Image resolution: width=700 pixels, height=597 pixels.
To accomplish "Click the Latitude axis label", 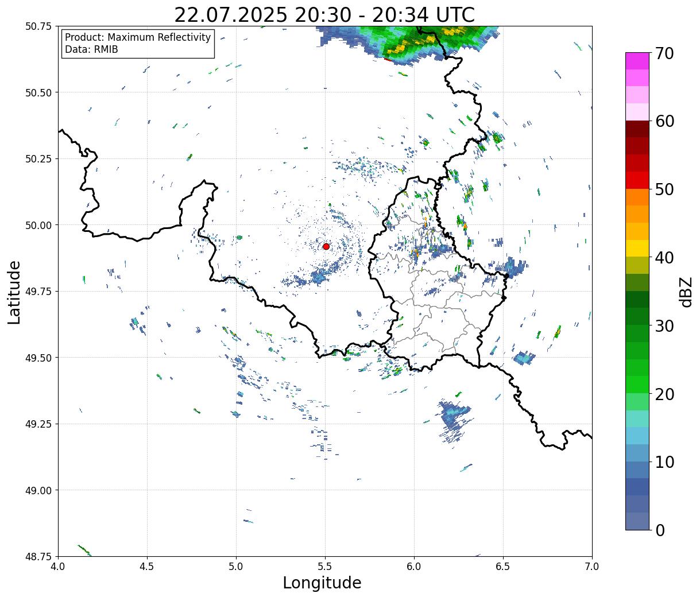I will pyautogui.click(x=14, y=292).
